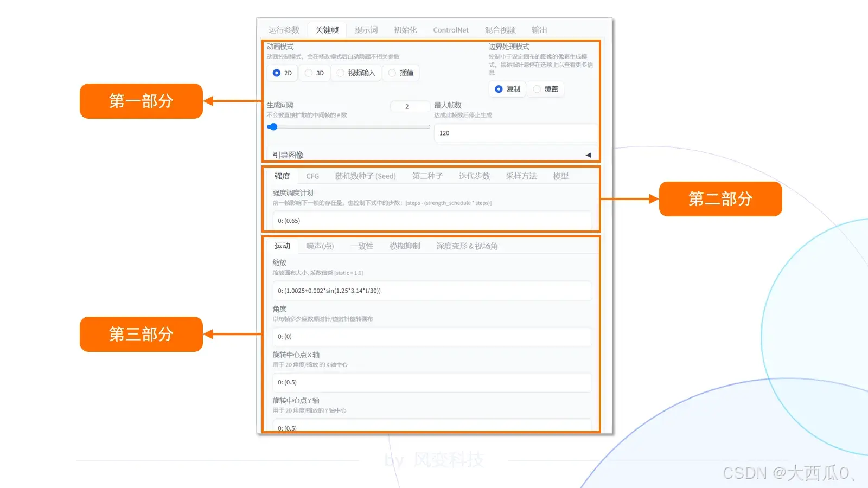Choose 视频输入 animation mode

(x=356, y=73)
